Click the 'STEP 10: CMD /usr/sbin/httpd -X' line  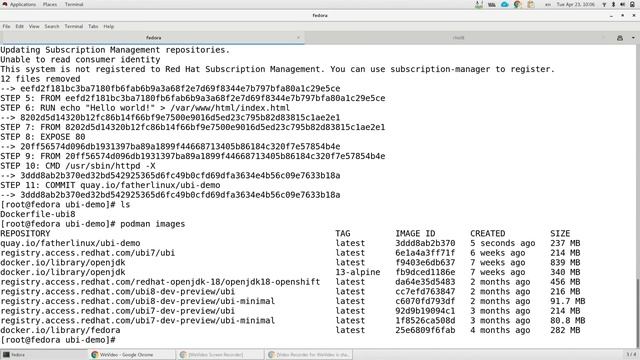tap(78, 166)
